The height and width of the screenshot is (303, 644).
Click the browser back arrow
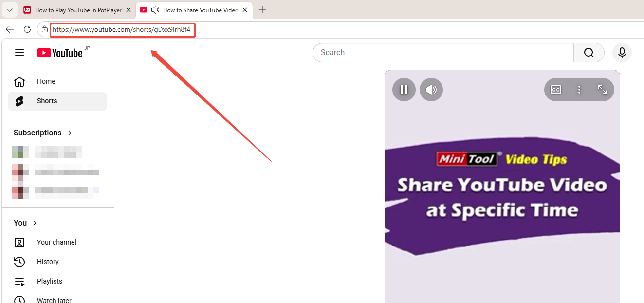tap(10, 29)
